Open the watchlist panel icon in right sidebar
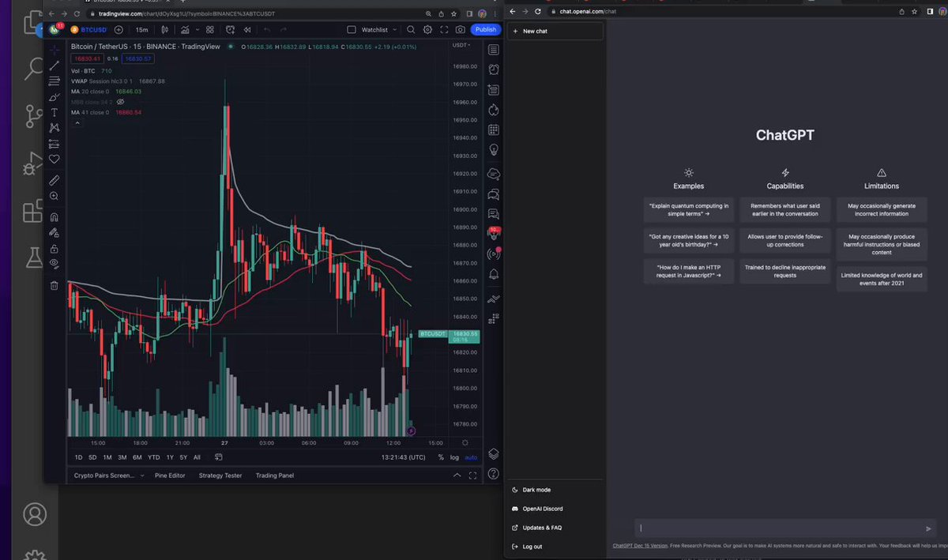 (x=494, y=50)
